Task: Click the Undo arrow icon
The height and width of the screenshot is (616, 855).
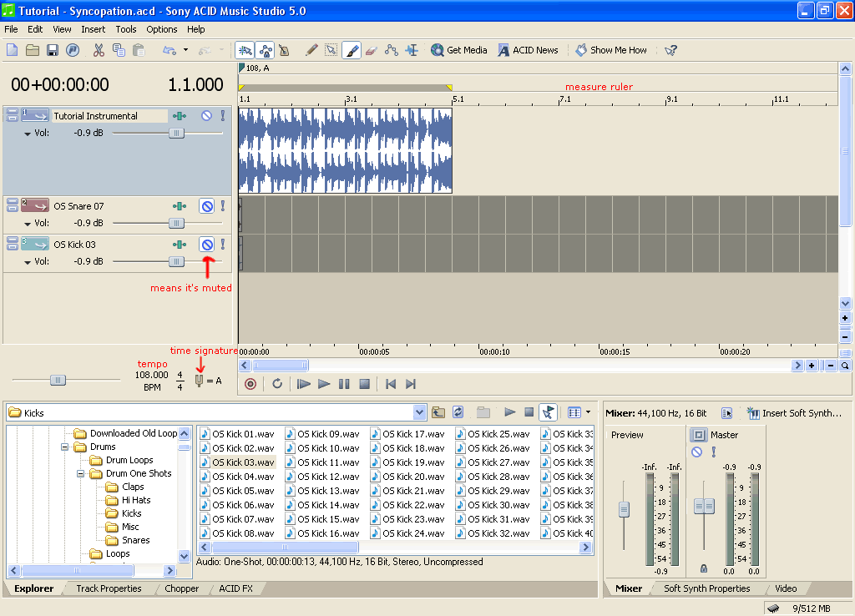Action: pyautogui.click(x=169, y=50)
